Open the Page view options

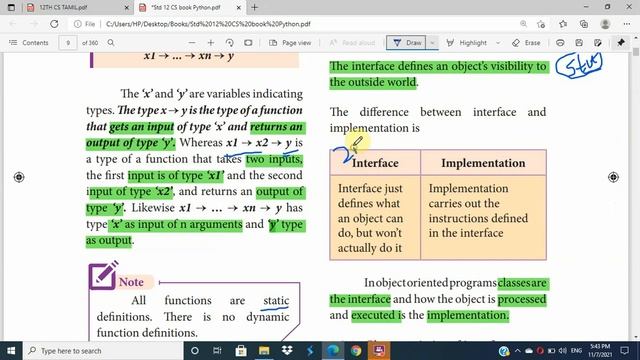290,42
